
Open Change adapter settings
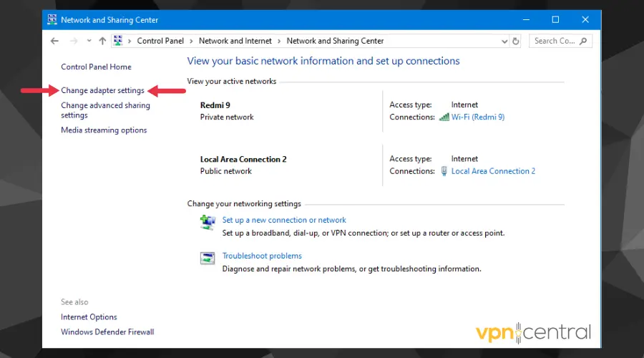tap(102, 90)
